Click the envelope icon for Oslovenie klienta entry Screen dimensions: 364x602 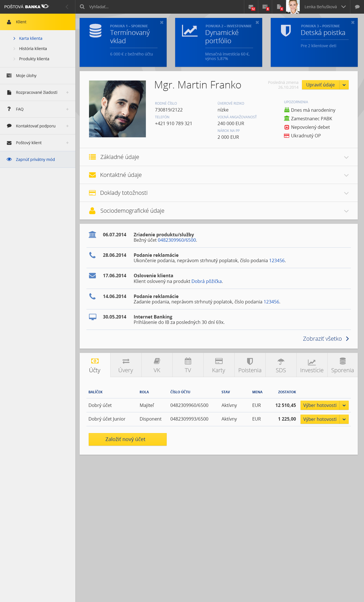[x=92, y=276]
